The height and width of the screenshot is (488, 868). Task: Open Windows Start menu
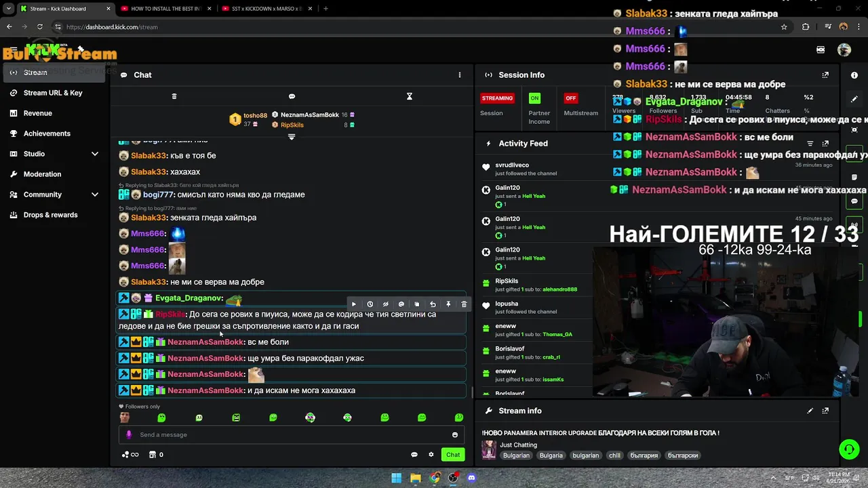(x=397, y=478)
